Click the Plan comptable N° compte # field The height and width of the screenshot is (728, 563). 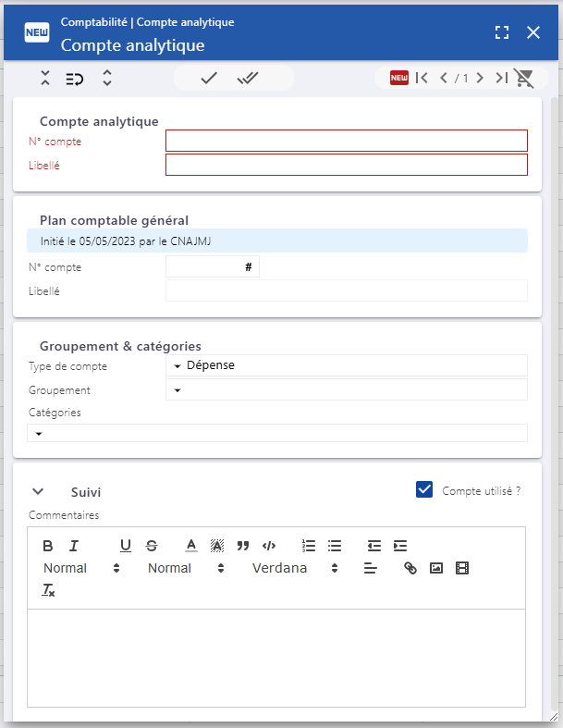tap(213, 267)
